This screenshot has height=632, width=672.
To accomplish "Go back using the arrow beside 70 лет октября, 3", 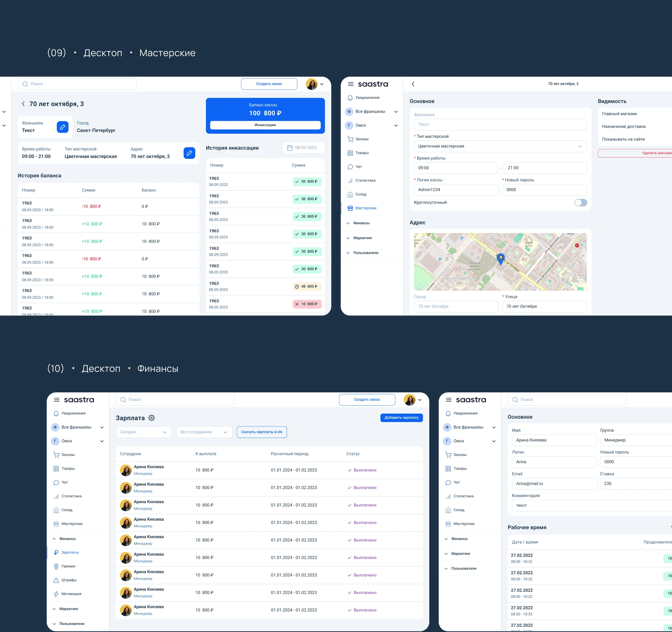I will (23, 104).
